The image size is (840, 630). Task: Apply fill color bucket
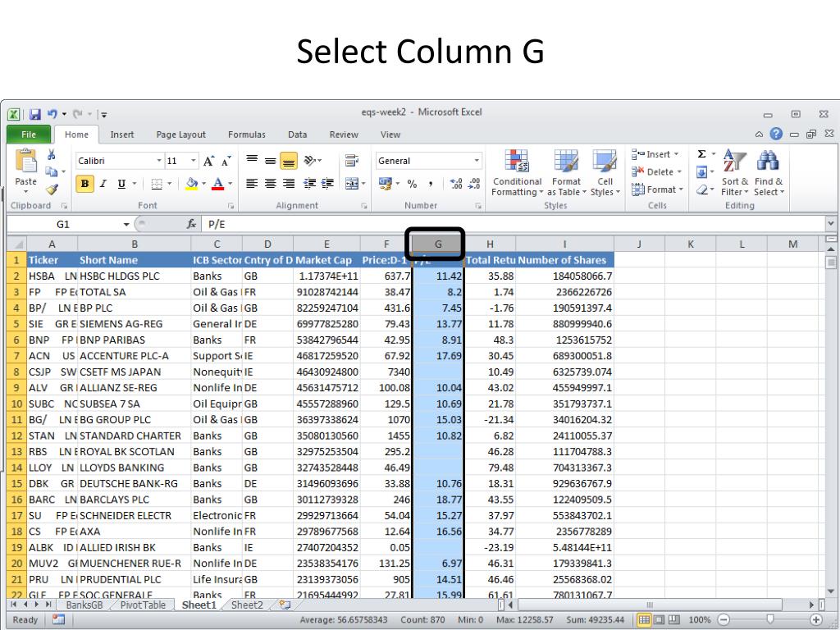(192, 184)
